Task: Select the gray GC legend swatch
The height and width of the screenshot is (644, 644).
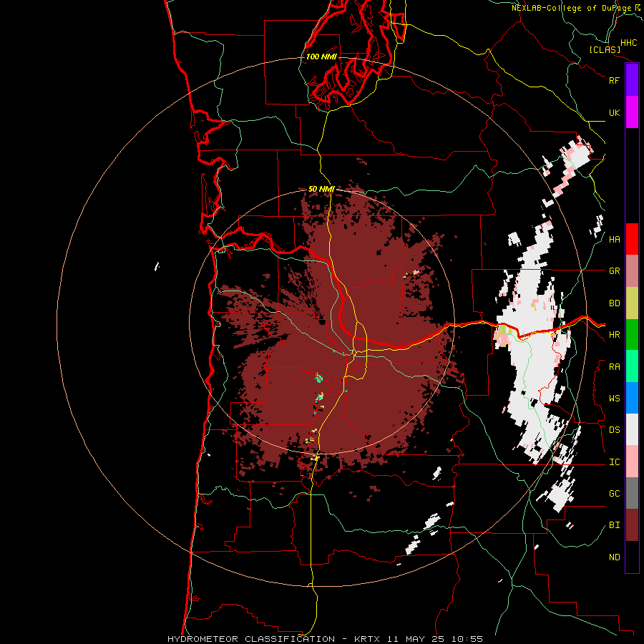Action: pos(632,493)
